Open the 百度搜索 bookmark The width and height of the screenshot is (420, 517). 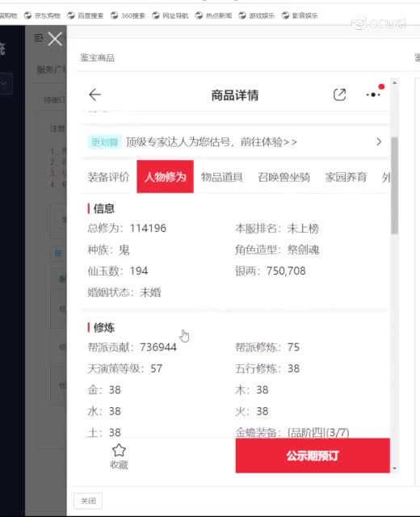[x=86, y=15]
